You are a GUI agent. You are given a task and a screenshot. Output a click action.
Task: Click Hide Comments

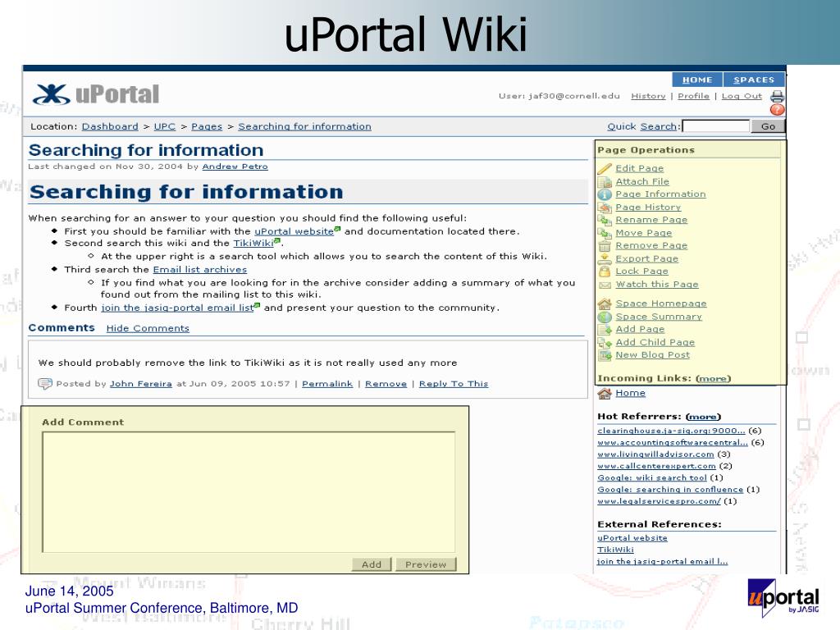tap(148, 328)
